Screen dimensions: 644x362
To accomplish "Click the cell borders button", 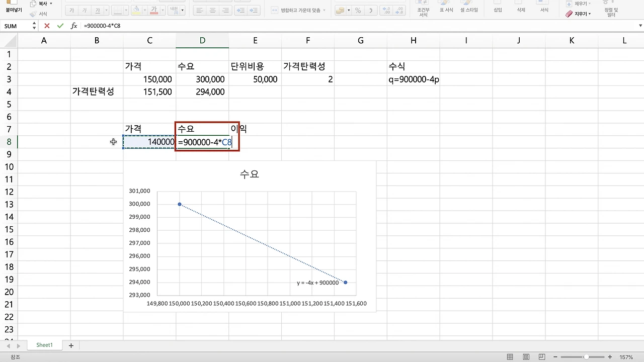I will pyautogui.click(x=118, y=10).
